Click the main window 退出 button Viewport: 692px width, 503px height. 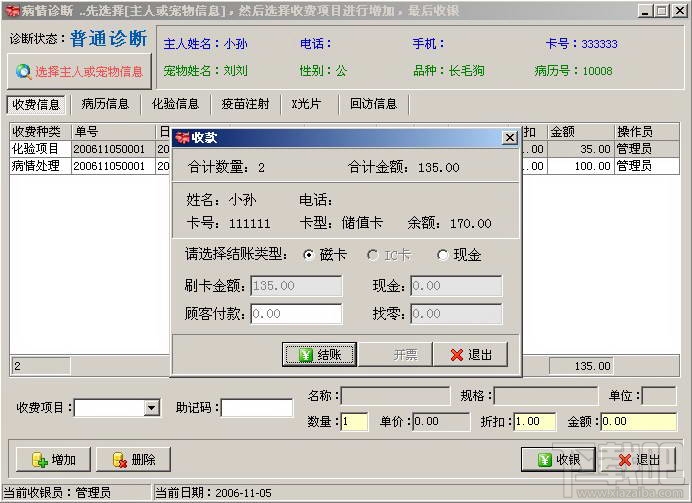coord(639,460)
